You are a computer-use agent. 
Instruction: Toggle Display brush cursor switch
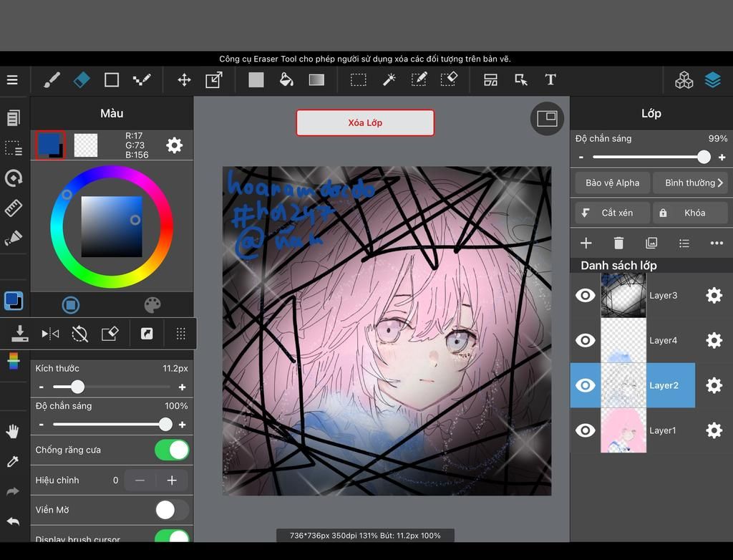(x=172, y=537)
